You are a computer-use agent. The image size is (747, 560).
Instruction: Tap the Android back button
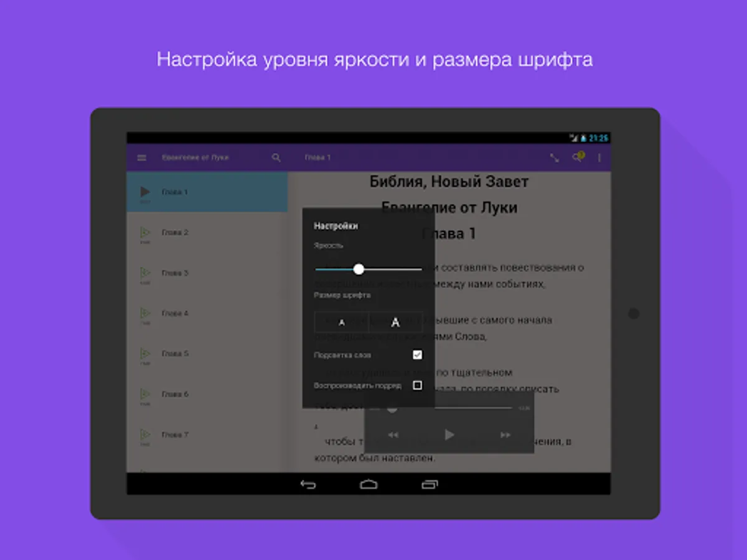pyautogui.click(x=308, y=484)
